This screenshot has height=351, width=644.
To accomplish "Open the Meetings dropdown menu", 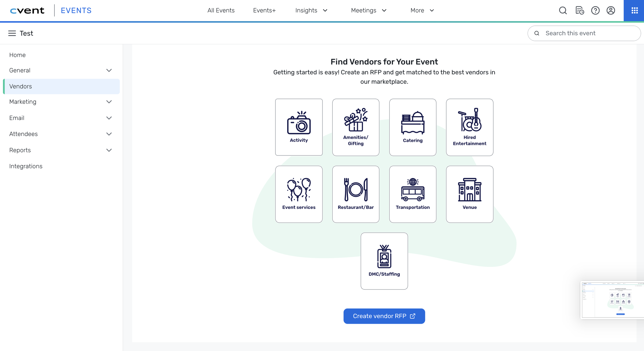I will click(x=368, y=10).
